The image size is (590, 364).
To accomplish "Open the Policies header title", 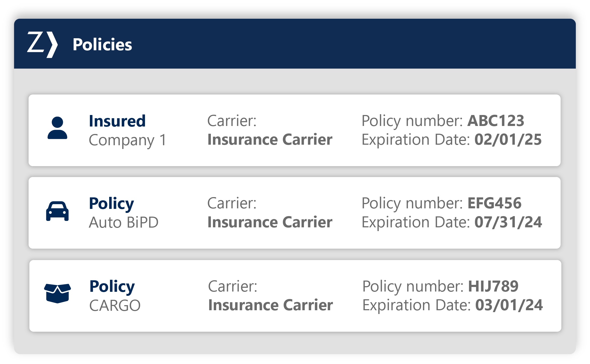I will (102, 44).
